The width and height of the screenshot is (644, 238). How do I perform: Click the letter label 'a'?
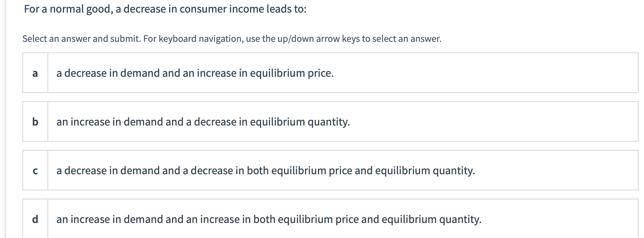click(35, 73)
